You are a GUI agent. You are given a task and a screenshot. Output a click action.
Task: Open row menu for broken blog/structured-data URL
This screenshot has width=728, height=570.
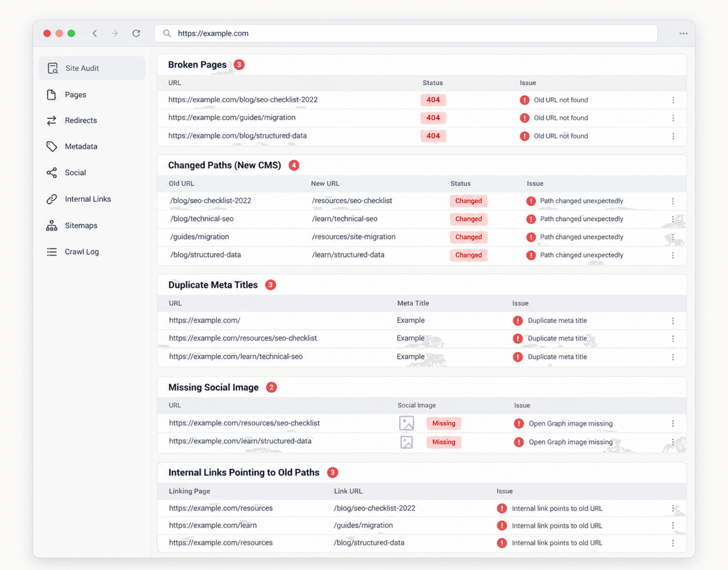(x=673, y=136)
